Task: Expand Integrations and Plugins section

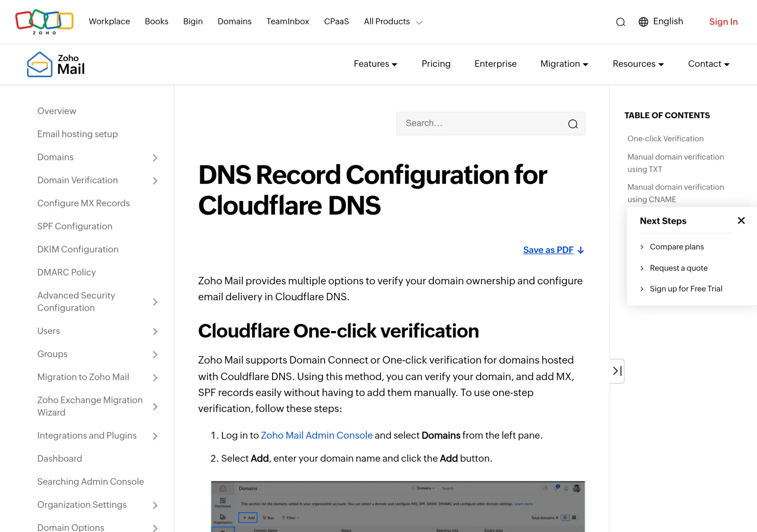Action: pos(155,436)
